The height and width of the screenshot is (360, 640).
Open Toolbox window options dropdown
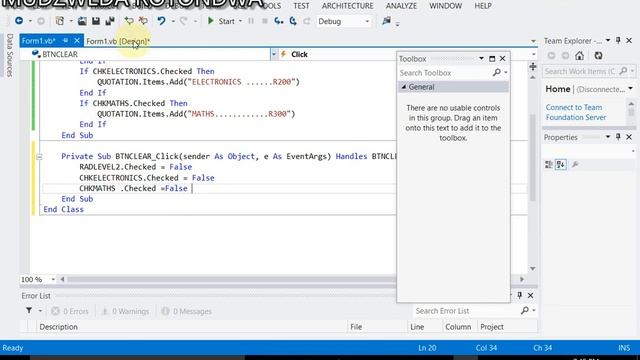[481, 59]
